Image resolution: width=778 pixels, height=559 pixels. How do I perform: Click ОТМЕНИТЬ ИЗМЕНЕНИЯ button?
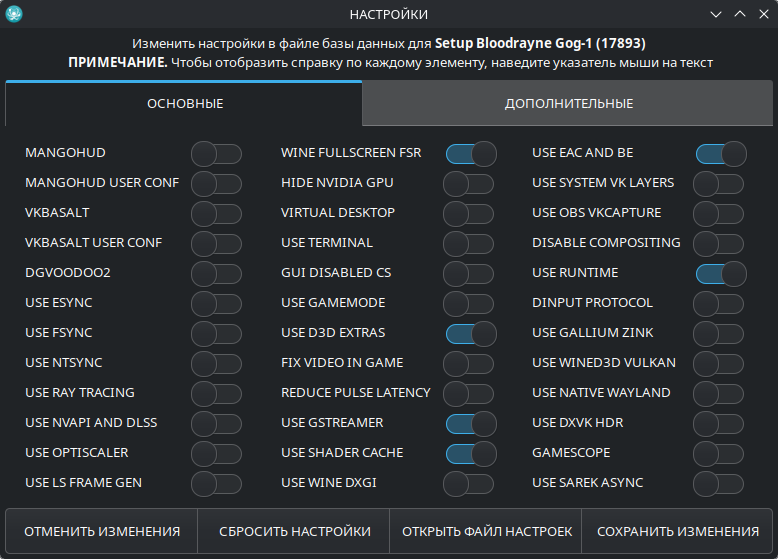click(x=102, y=531)
